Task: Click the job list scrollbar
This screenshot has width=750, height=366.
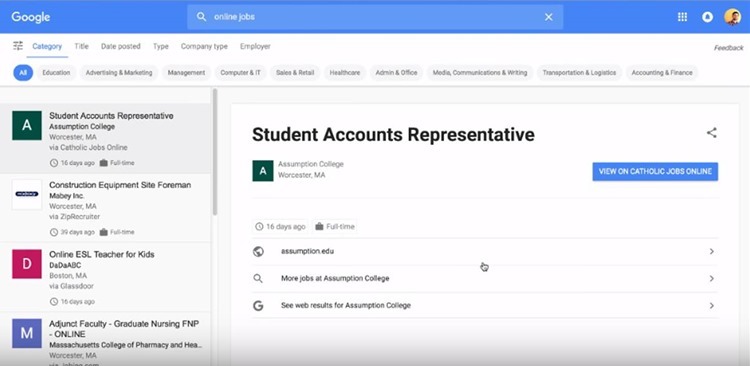Action: pyautogui.click(x=215, y=152)
